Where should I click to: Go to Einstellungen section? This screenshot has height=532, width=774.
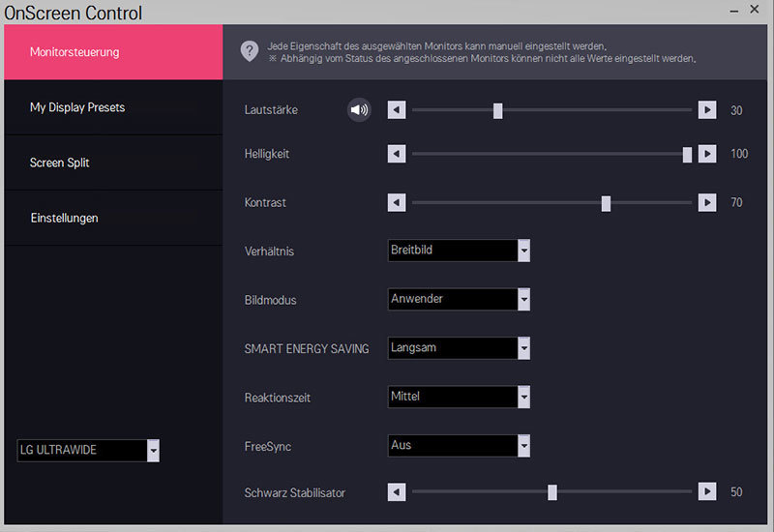pyautogui.click(x=113, y=219)
